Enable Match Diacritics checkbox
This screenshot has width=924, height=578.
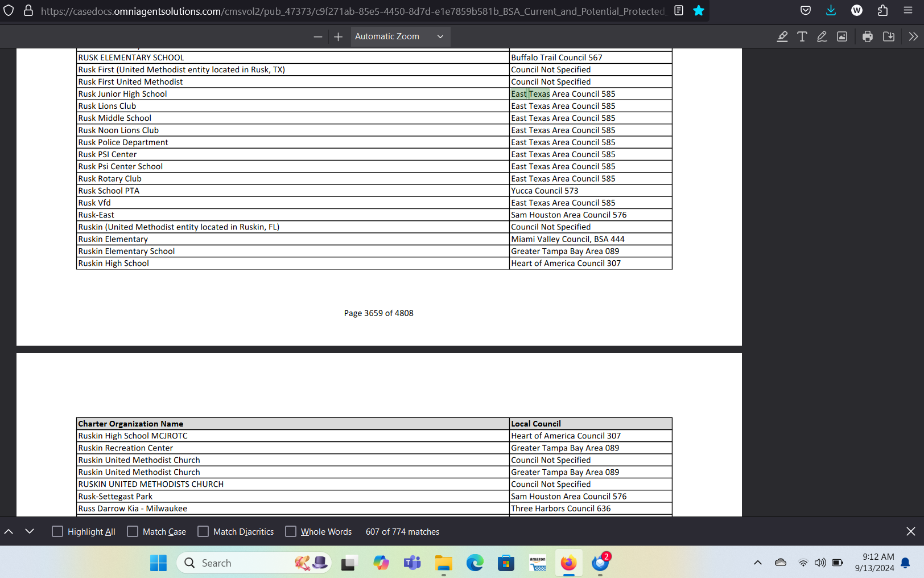pyautogui.click(x=203, y=531)
